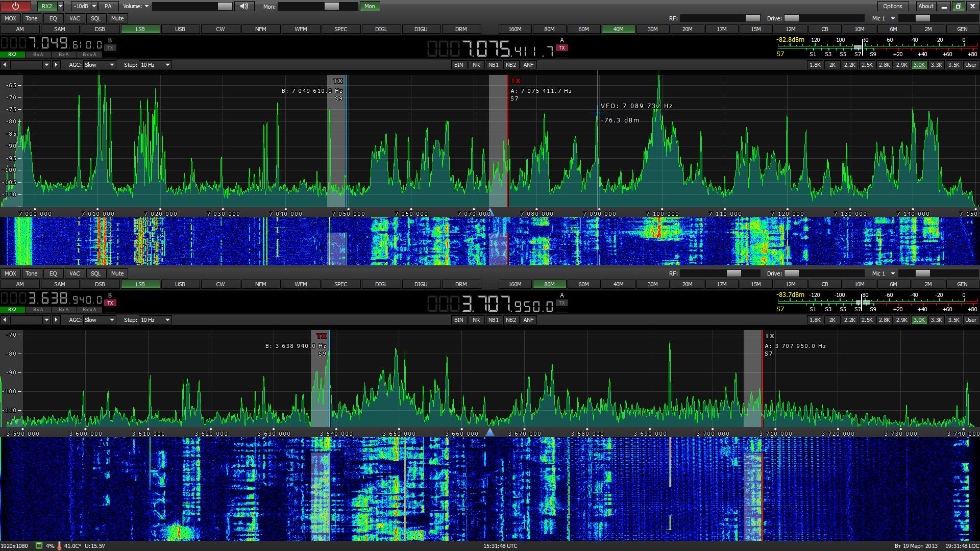The image size is (980, 551).
Task: Click red TX indicator beside 7.075 frequency
Action: pos(562,48)
